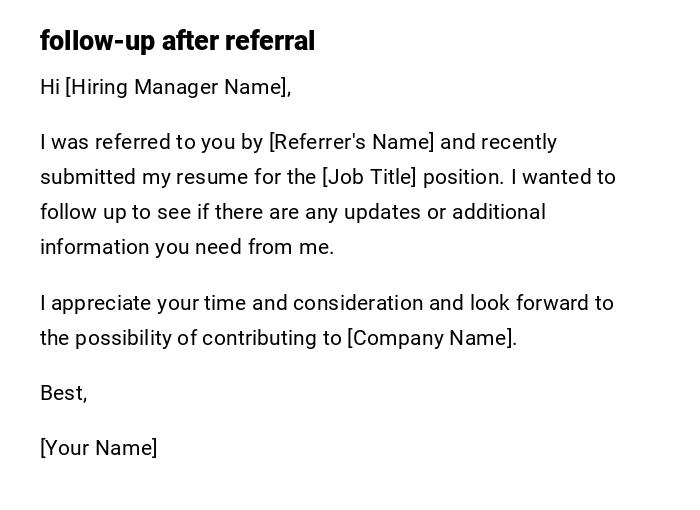
Task: Click the phrase 'I wanted to'
Action: pos(563,177)
